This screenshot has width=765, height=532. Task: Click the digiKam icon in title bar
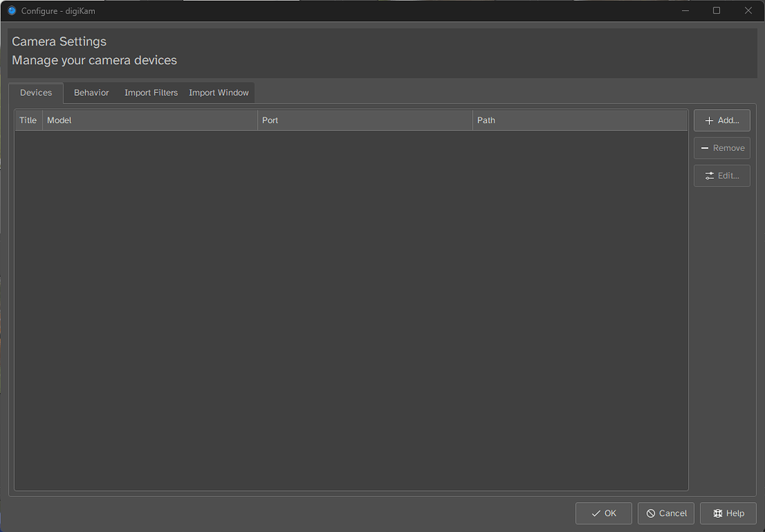pos(10,10)
